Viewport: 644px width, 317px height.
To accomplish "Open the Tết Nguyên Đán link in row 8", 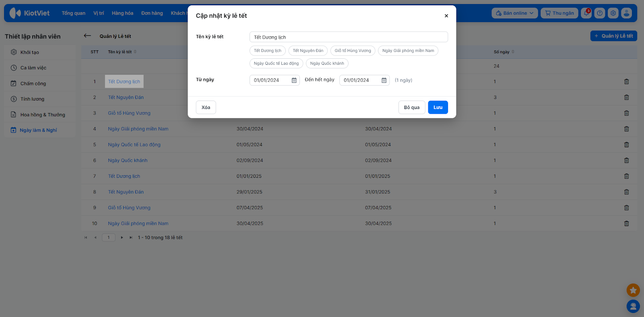I will pos(126,192).
